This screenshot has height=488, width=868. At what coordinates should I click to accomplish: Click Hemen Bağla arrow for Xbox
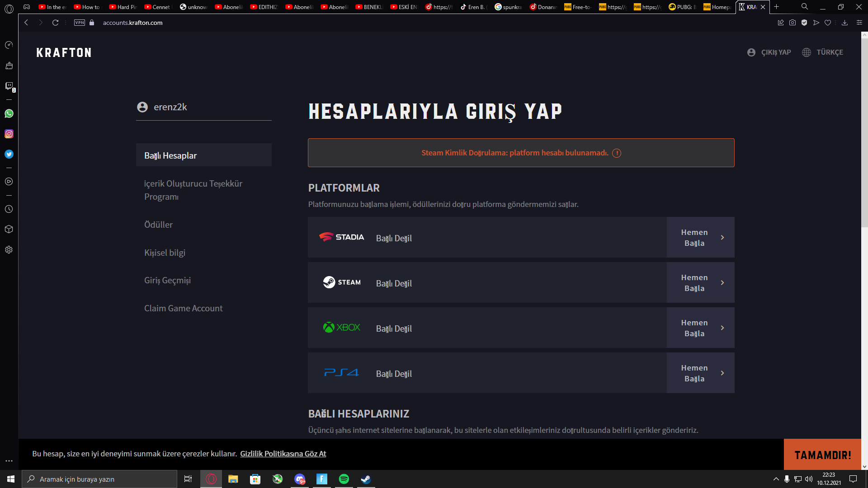pos(722,328)
